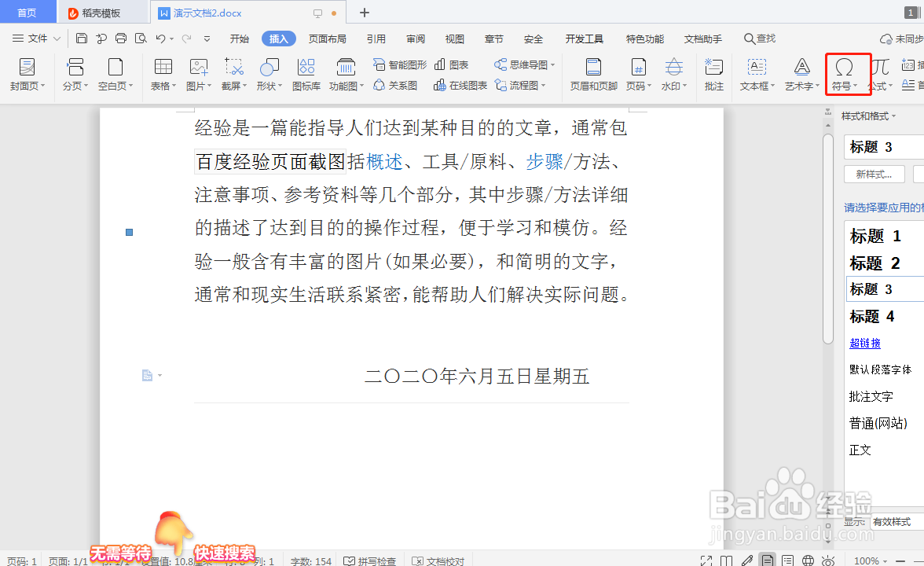924x566 pixels.
Task: Add a comment with the 批注 icon
Action: [x=713, y=74]
